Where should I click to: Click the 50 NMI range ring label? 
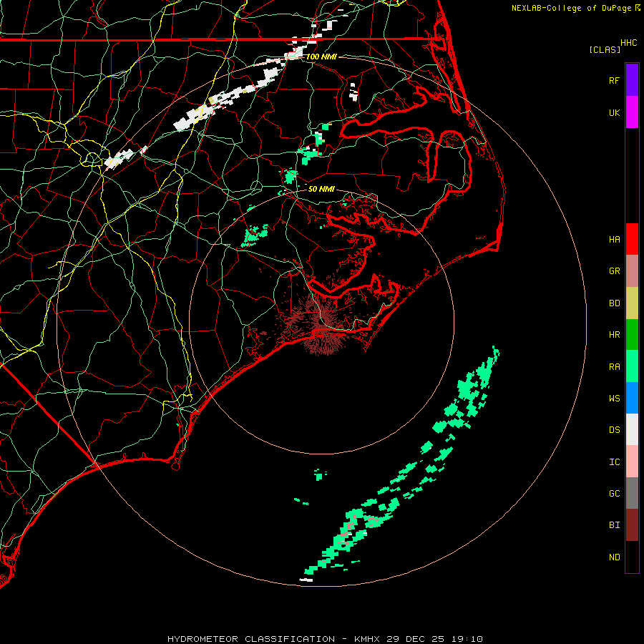tap(321, 189)
